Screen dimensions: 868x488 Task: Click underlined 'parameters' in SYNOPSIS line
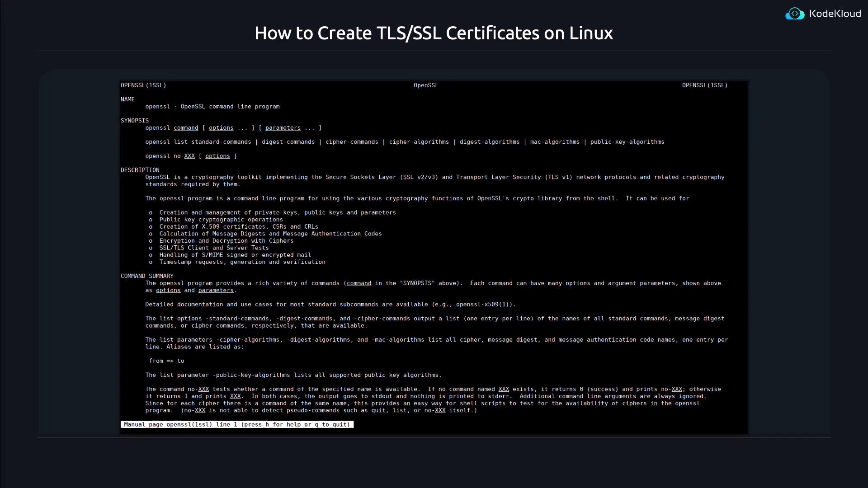click(283, 128)
